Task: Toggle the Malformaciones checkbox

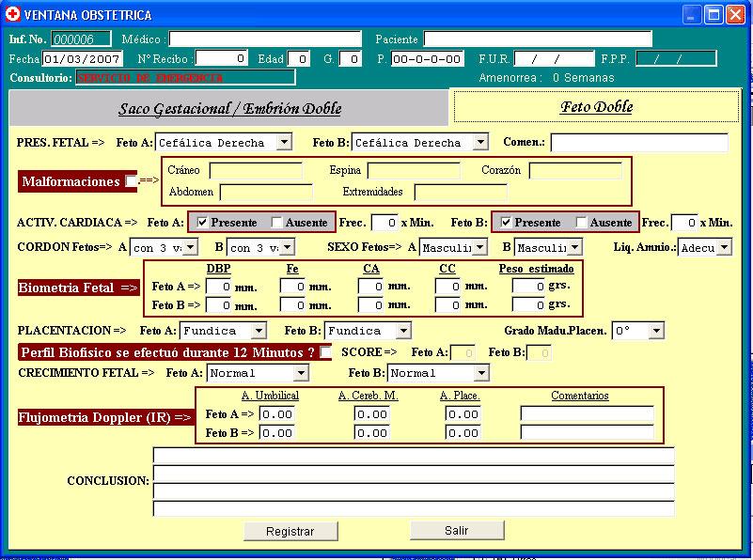Action: (131, 181)
